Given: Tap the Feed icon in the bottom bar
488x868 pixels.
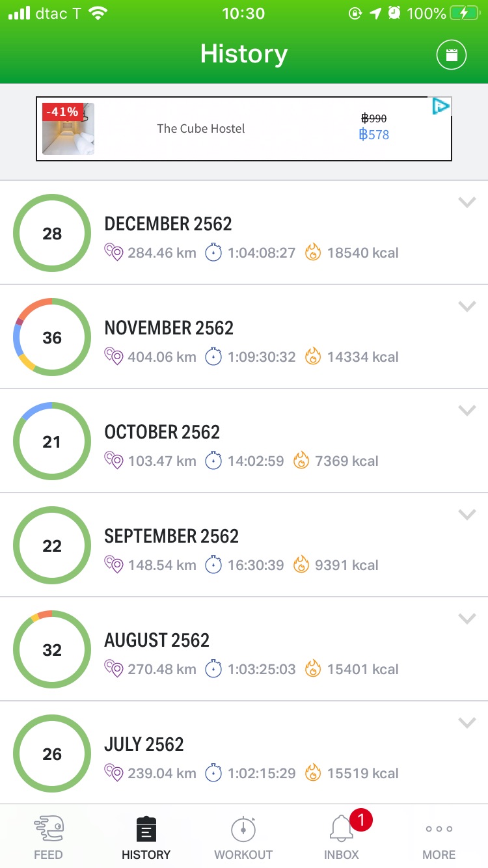Looking at the screenshot, I should (49, 829).
